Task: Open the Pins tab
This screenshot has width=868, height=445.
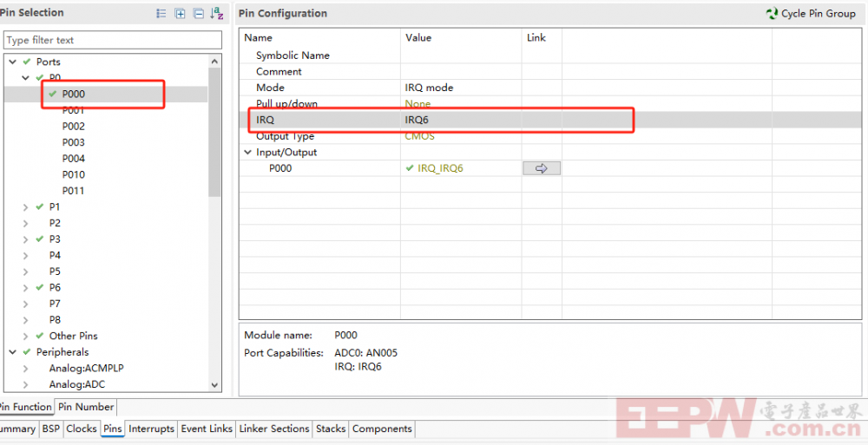Action: (112, 429)
